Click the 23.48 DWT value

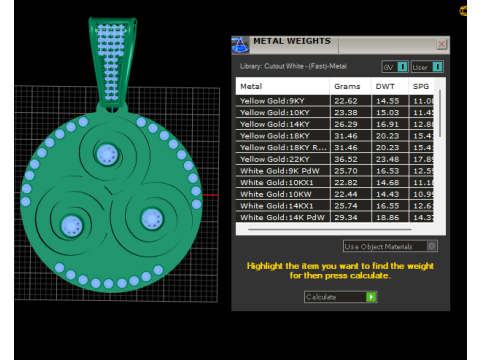pos(387,159)
